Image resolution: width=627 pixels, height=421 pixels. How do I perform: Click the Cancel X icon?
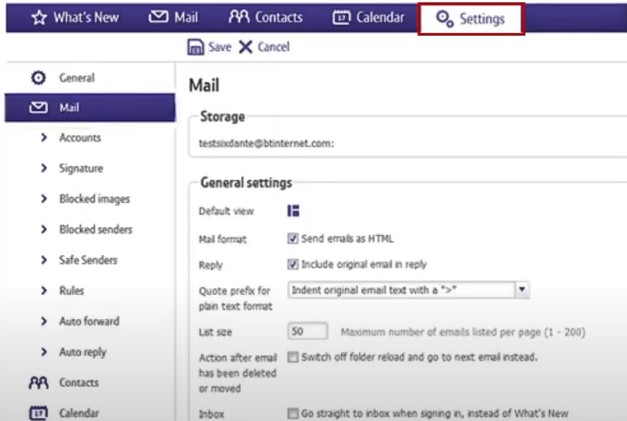tap(246, 47)
